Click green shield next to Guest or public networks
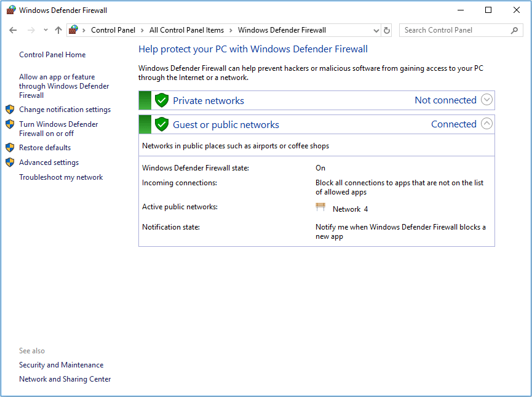532x397 pixels. 162,124
